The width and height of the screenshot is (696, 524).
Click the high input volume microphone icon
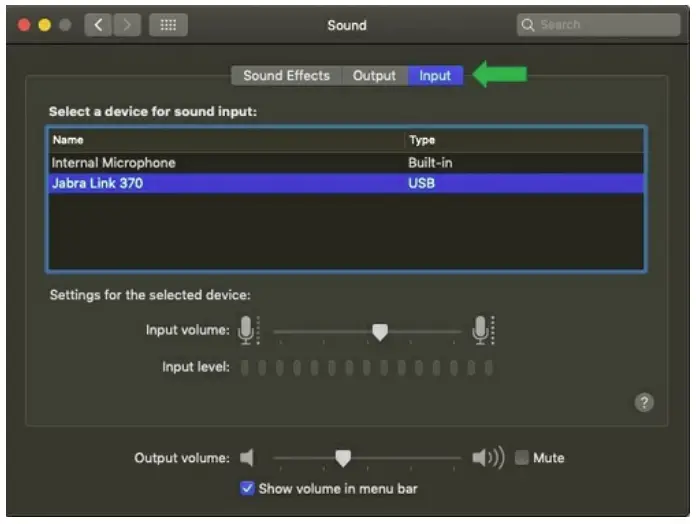pyautogui.click(x=483, y=331)
